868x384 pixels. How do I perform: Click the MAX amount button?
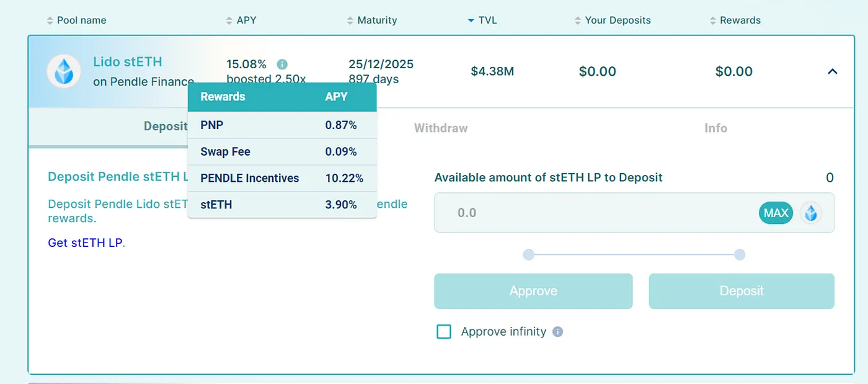[x=776, y=213]
